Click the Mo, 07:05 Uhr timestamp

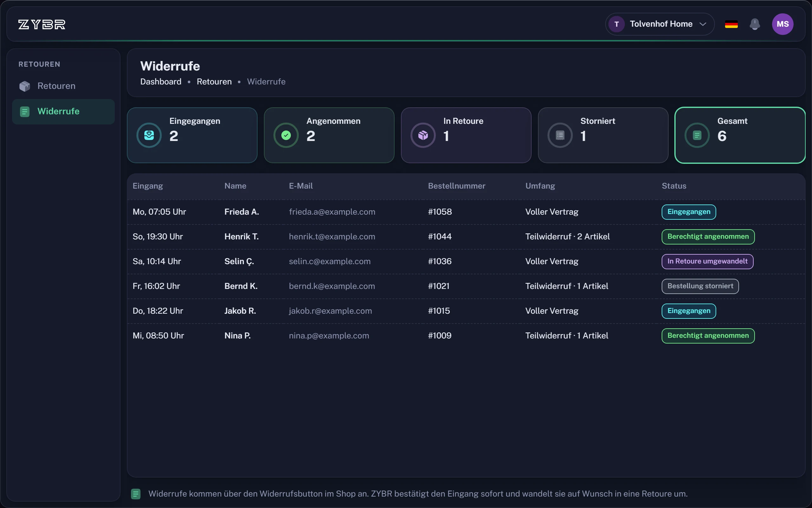click(x=159, y=212)
